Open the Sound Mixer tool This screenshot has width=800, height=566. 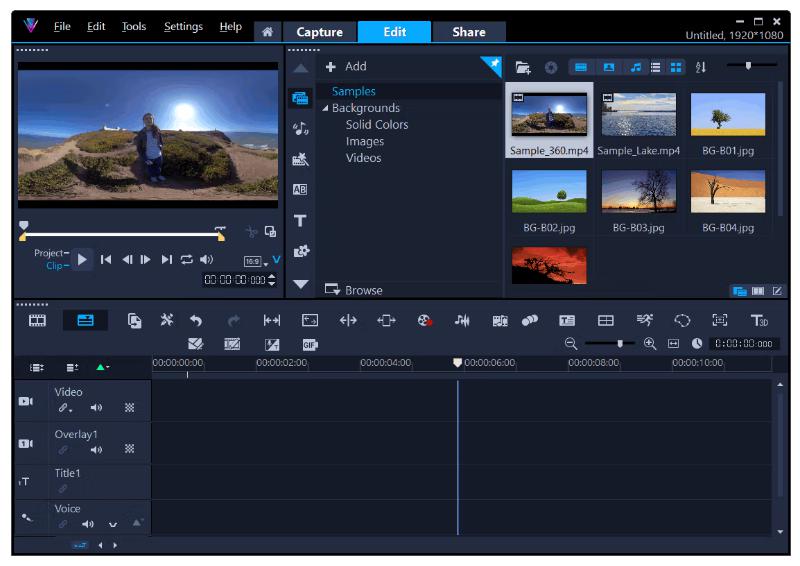462,320
